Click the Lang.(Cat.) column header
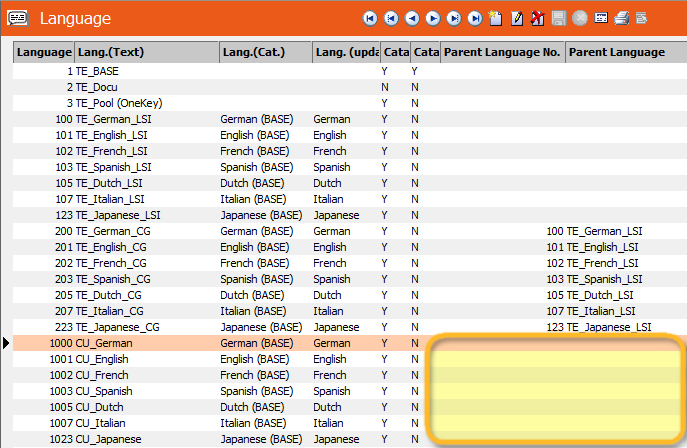The width and height of the screenshot is (687, 448). [x=266, y=53]
